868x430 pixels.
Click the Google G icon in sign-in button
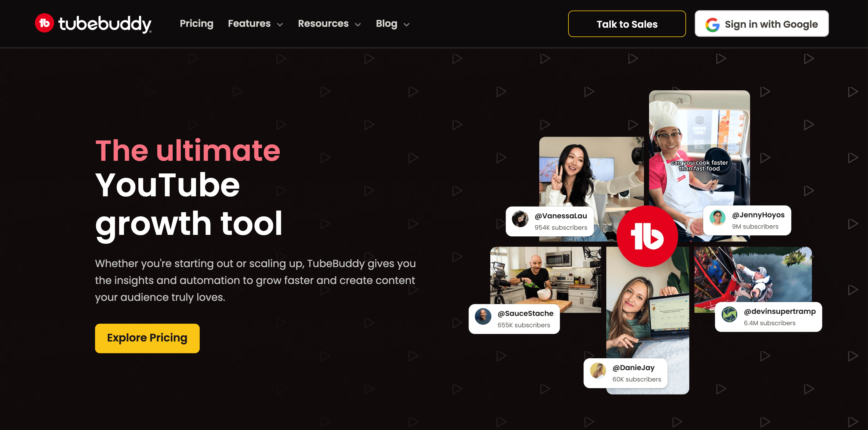712,24
